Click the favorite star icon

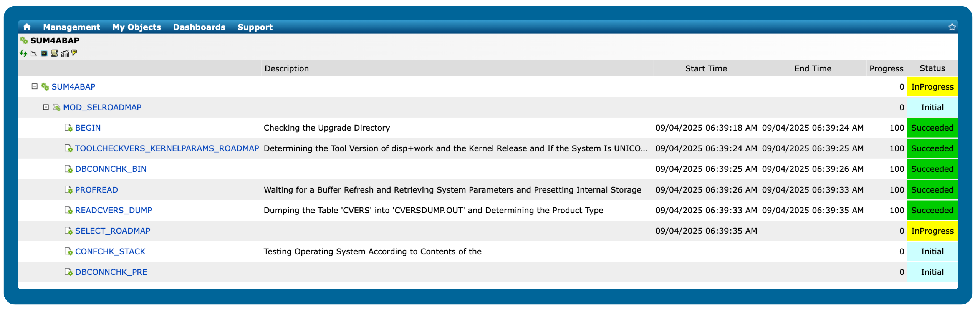952,27
